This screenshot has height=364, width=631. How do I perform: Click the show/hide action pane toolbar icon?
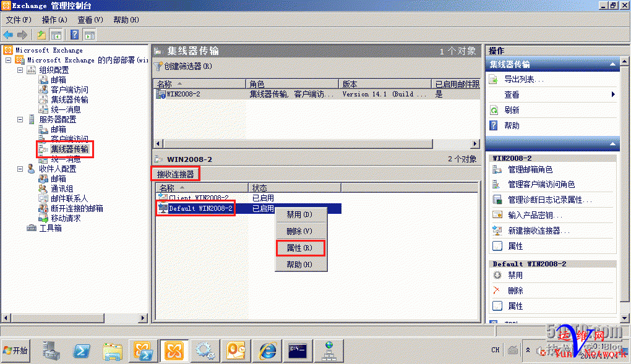[x=89, y=35]
